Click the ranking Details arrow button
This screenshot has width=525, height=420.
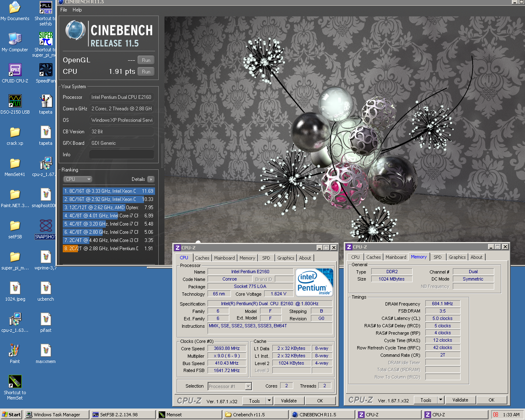pos(151,179)
